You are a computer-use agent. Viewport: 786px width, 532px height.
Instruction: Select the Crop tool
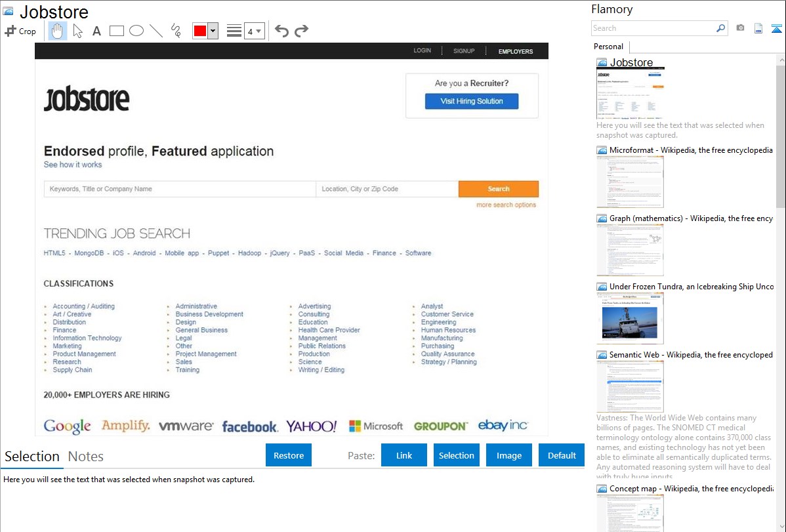click(20, 31)
